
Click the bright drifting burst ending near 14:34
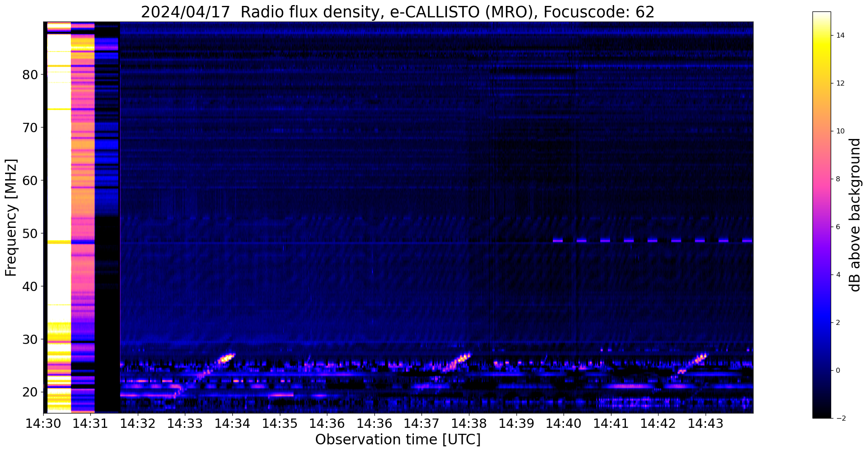point(226,358)
